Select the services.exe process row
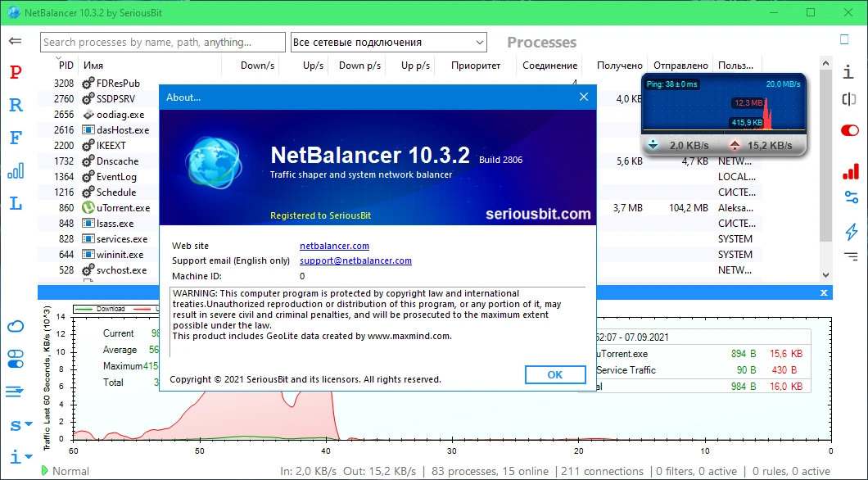Screen dimensions: 868x480 pos(400,239)
